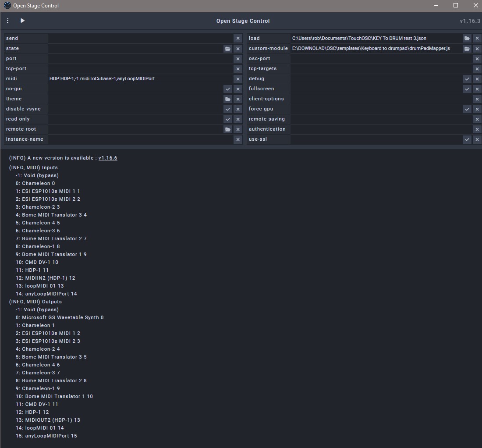Screen dimensions: 482x448
Task: Minimize the Open Stage Control window
Action: (436, 6)
